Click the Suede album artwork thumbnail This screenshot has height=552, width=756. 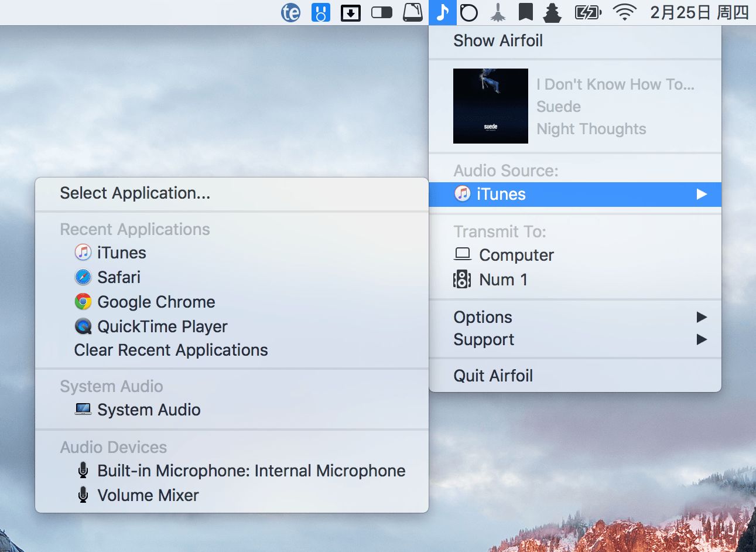[491, 106]
